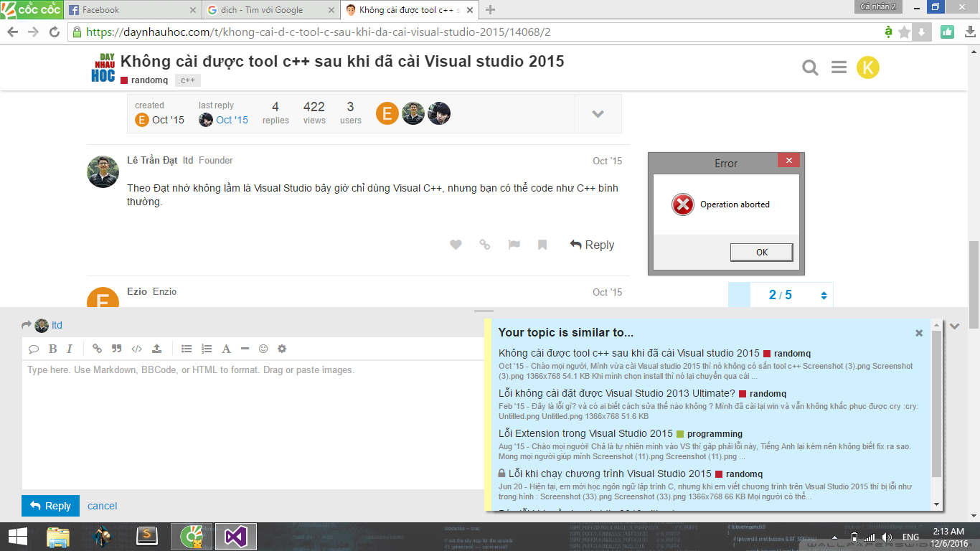
Task: Open the Cá nhân 2 profile switcher
Action: (x=878, y=6)
